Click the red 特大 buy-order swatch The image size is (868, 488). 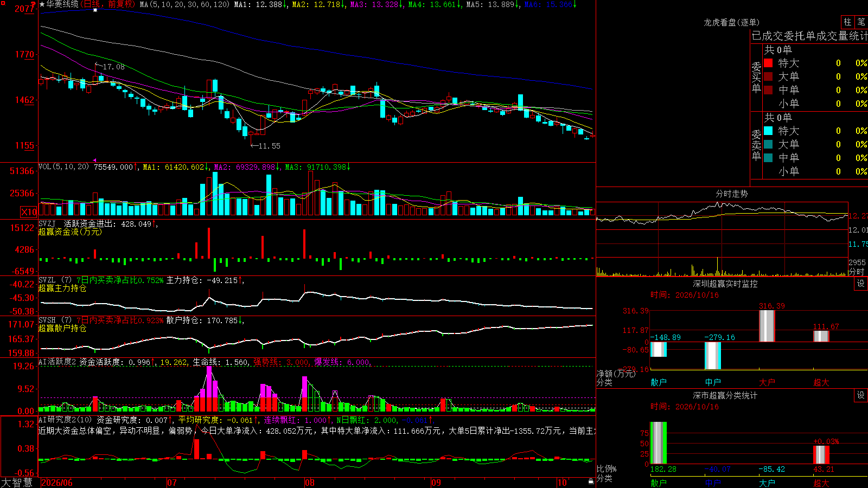point(768,63)
